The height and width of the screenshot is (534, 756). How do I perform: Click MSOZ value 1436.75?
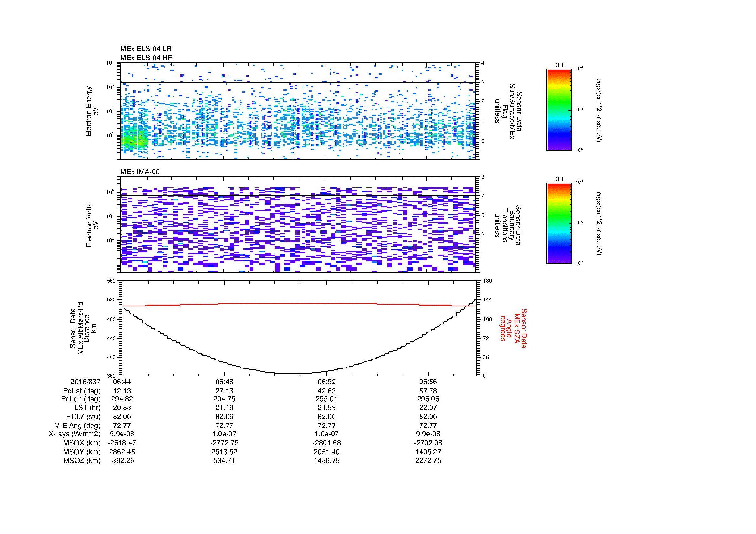coord(326,461)
